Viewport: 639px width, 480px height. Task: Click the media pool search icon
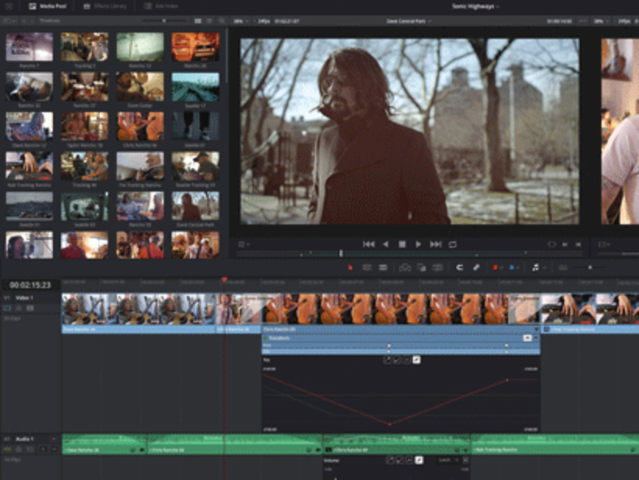(221, 21)
